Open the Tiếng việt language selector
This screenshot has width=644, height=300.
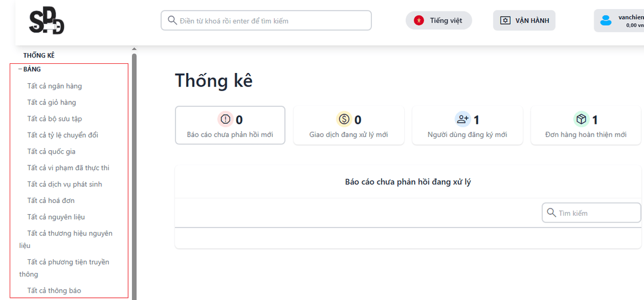pyautogui.click(x=439, y=20)
